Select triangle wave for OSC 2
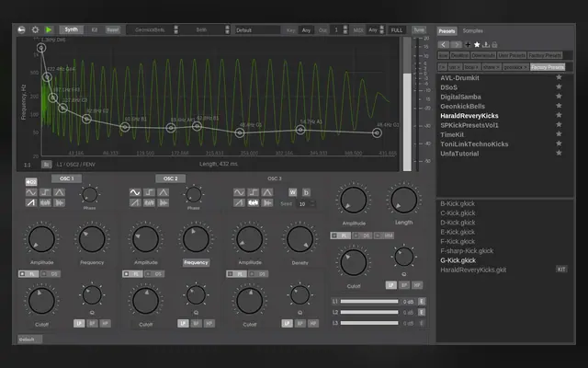The width and height of the screenshot is (588, 368). click(x=164, y=192)
